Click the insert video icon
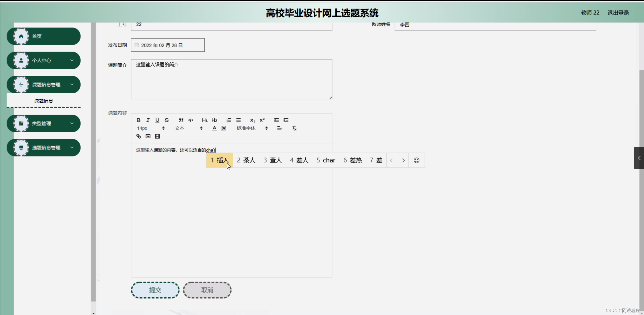 pyautogui.click(x=157, y=136)
